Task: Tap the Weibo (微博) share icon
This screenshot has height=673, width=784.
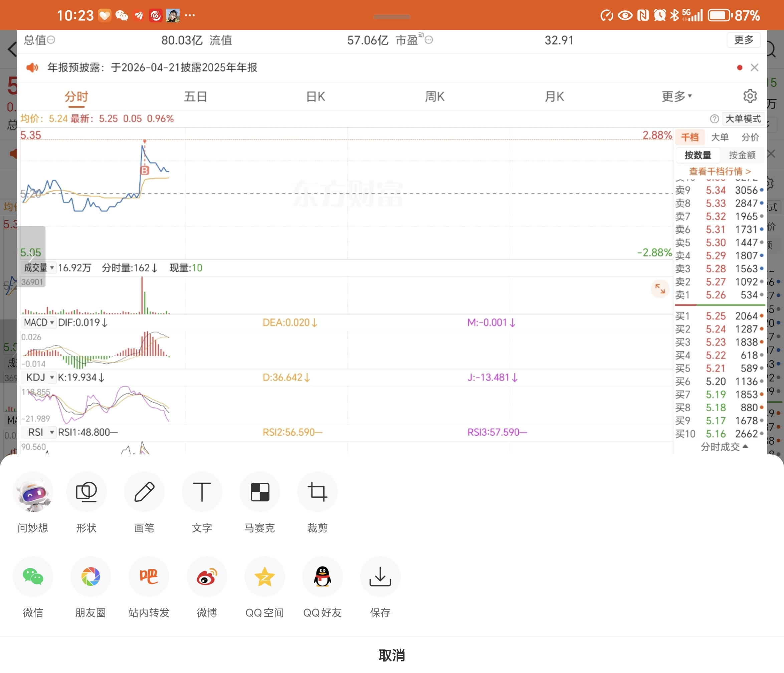Action: coord(207,577)
